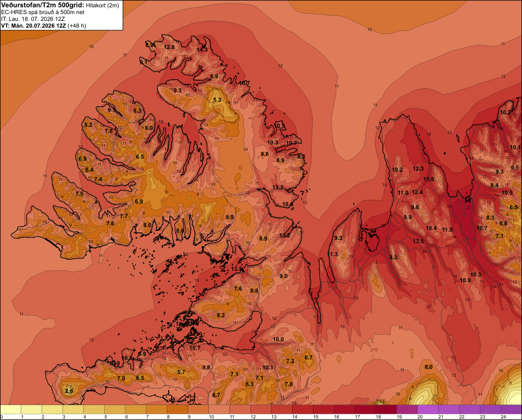Screen dimensions: 522x420
Task: Click the 13.2 temperature label
Action: pos(284,235)
